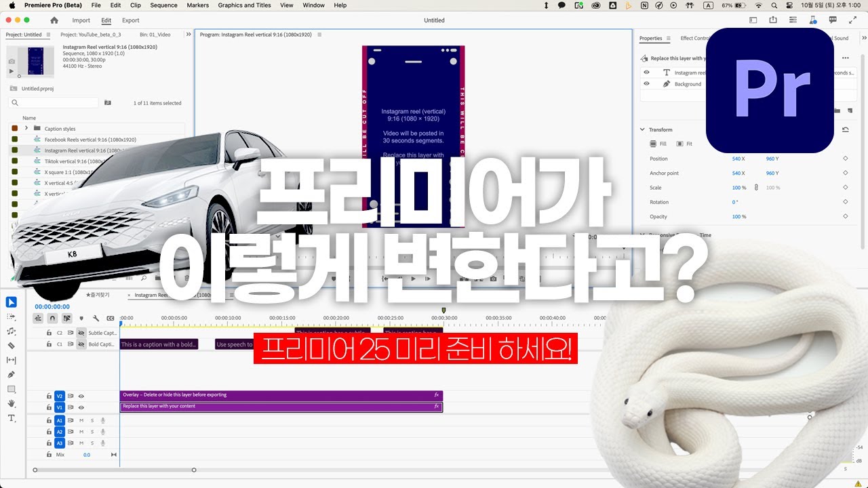The image size is (868, 488).
Task: Toggle Linked Selection in timeline
Action: click(66, 318)
